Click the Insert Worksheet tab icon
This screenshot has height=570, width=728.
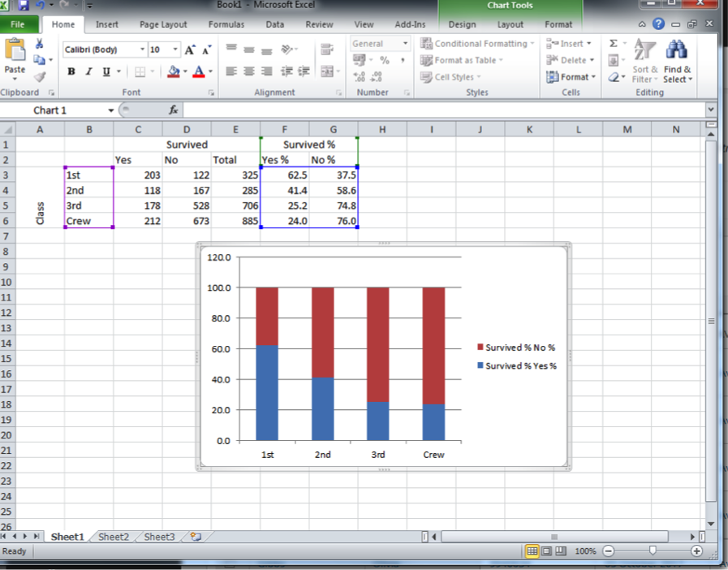[x=195, y=537]
